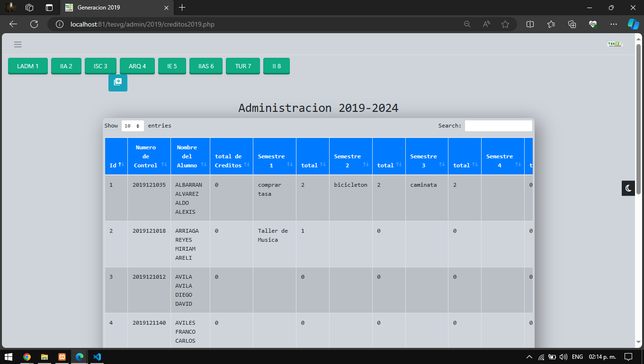Image resolution: width=644 pixels, height=364 pixels.
Task: Launch Chrome from the taskbar
Action: click(x=27, y=357)
